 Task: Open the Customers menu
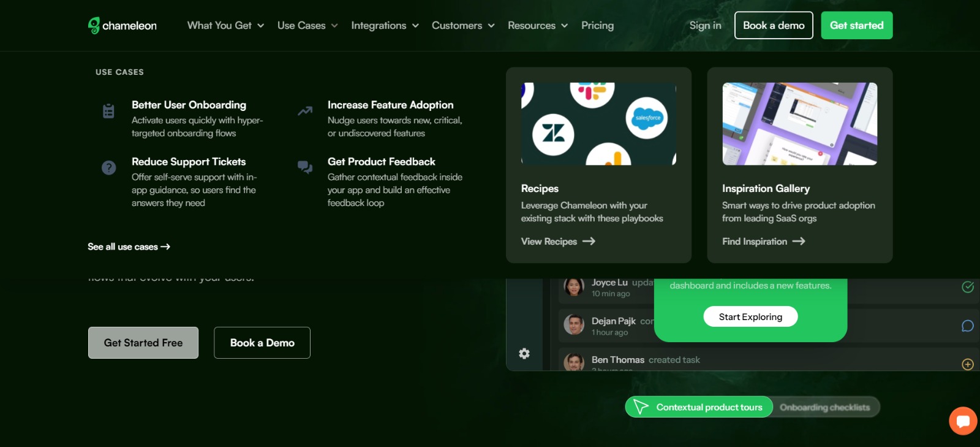tap(463, 25)
